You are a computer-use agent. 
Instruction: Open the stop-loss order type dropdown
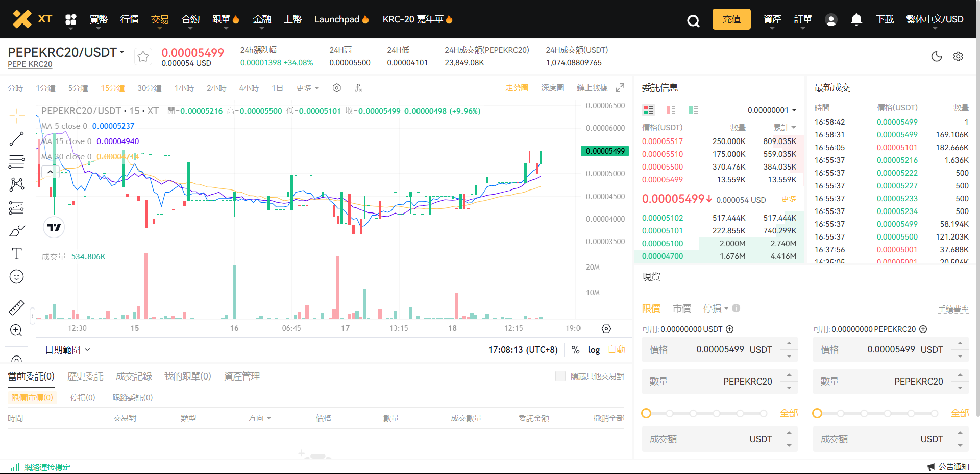pos(716,308)
